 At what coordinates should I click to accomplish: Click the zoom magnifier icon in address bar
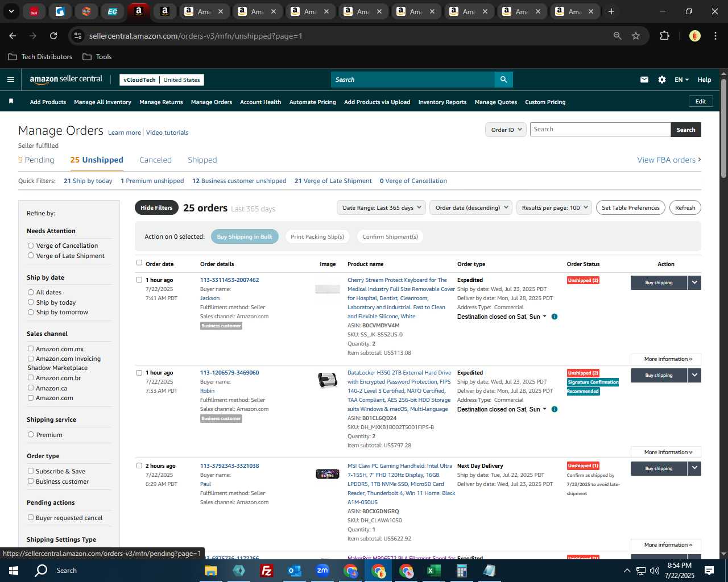point(617,36)
